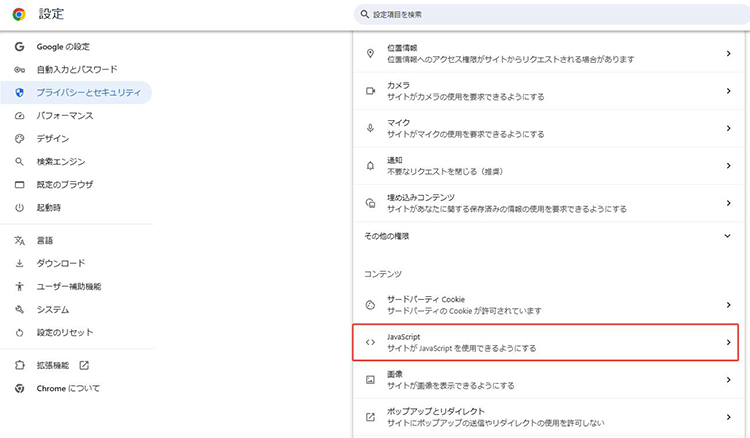Click the download icon for ダウンロード
The height and width of the screenshot is (438, 750).
(19, 263)
